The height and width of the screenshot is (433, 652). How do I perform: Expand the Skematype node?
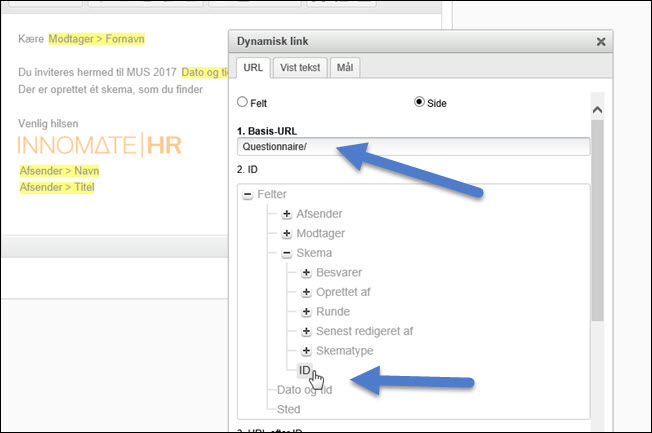point(306,350)
